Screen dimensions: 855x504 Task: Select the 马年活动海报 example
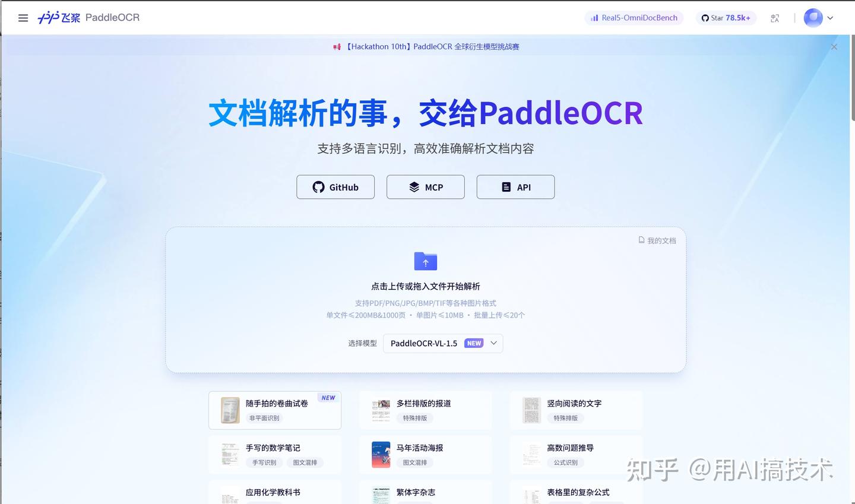click(426, 454)
